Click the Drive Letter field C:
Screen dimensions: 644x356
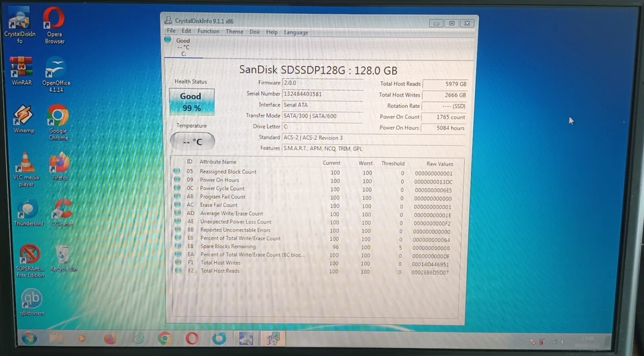[323, 127]
